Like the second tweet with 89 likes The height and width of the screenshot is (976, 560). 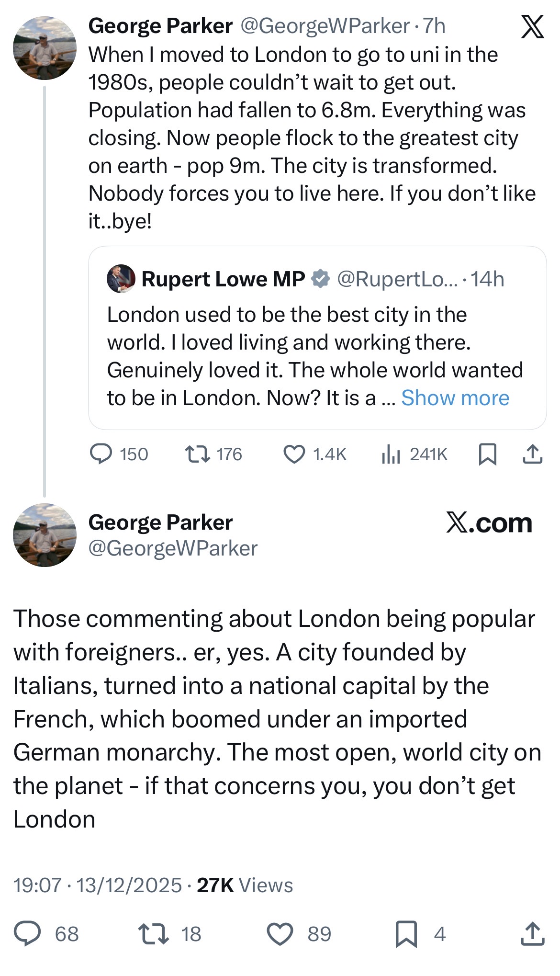point(280,934)
